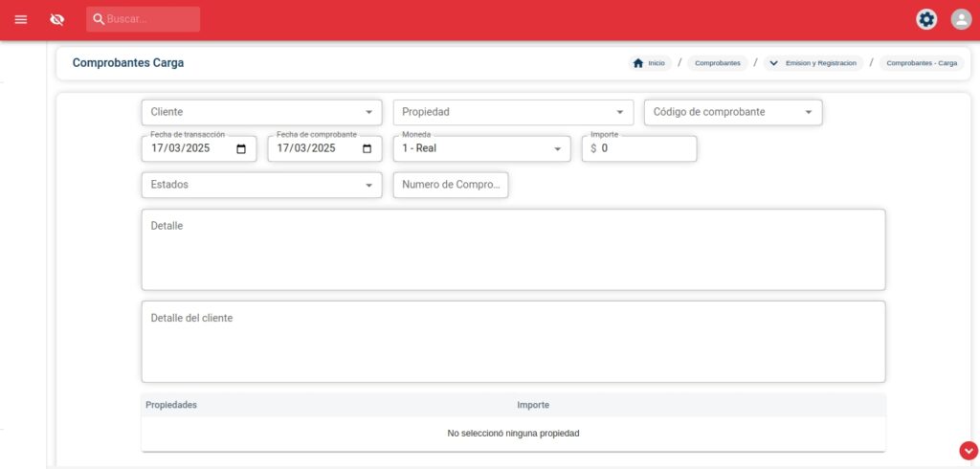
Task: Click the home icon in breadcrumb
Action: pos(638,63)
